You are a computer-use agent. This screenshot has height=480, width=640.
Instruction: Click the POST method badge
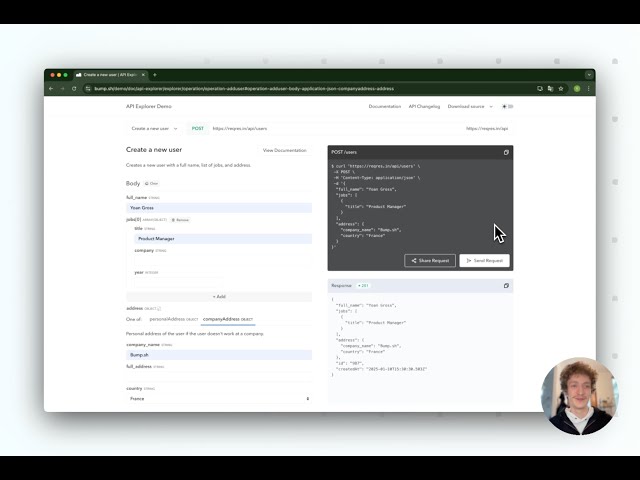coord(198,129)
